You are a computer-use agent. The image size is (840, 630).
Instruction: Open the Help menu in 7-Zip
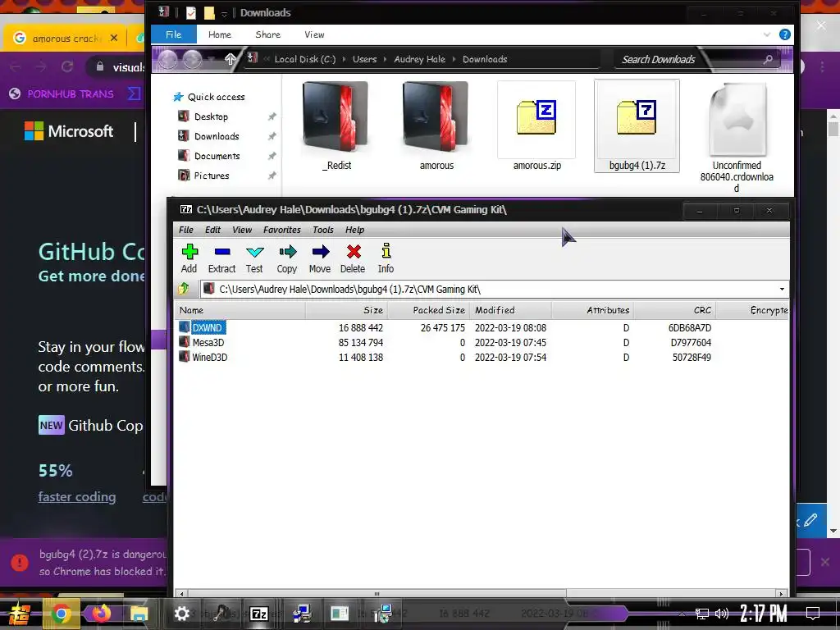click(x=354, y=230)
